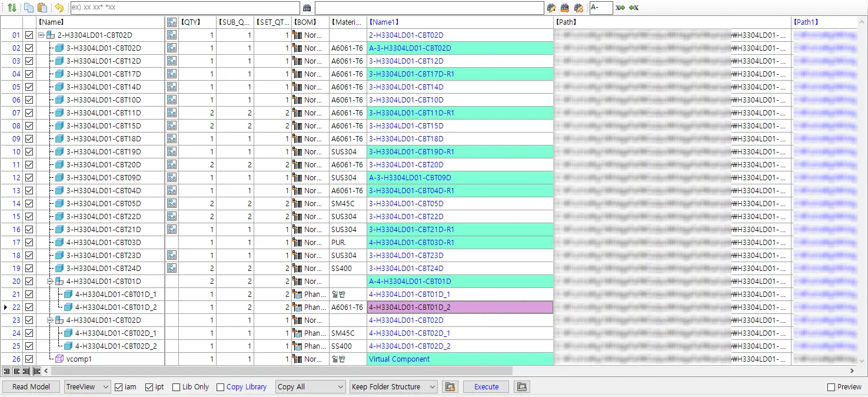The width and height of the screenshot is (868, 397).
Task: Select the Name1 cell Virtual Component
Action: coord(460,359)
